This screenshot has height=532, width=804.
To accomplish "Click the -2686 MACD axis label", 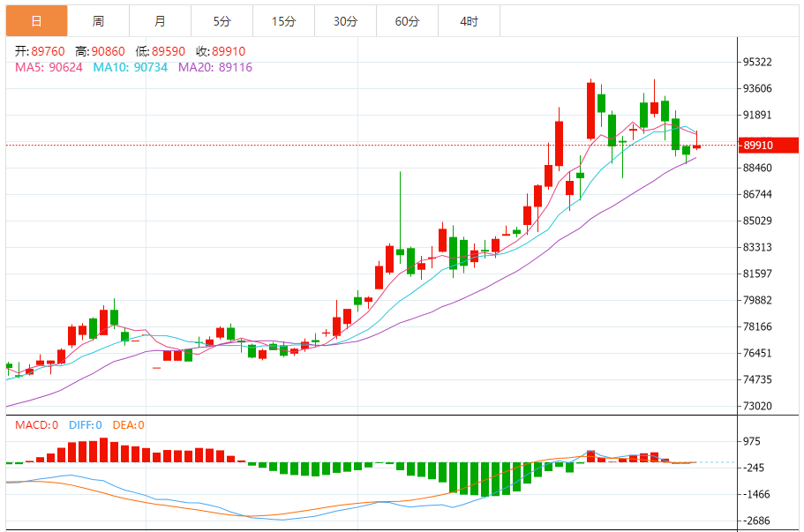I will 758,521.
